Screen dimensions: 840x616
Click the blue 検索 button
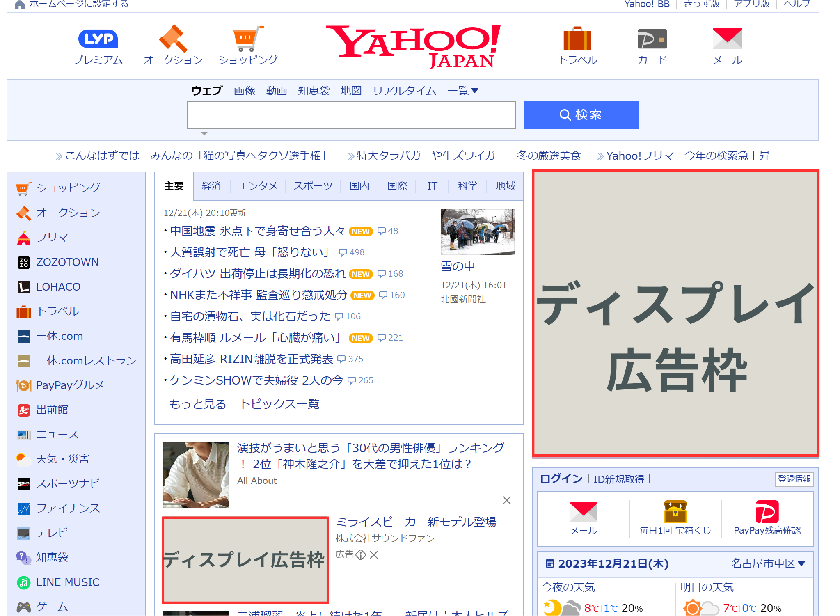(x=581, y=115)
